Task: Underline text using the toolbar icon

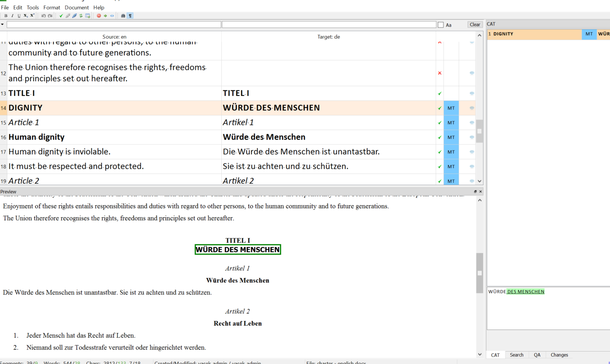Action: pos(19,16)
